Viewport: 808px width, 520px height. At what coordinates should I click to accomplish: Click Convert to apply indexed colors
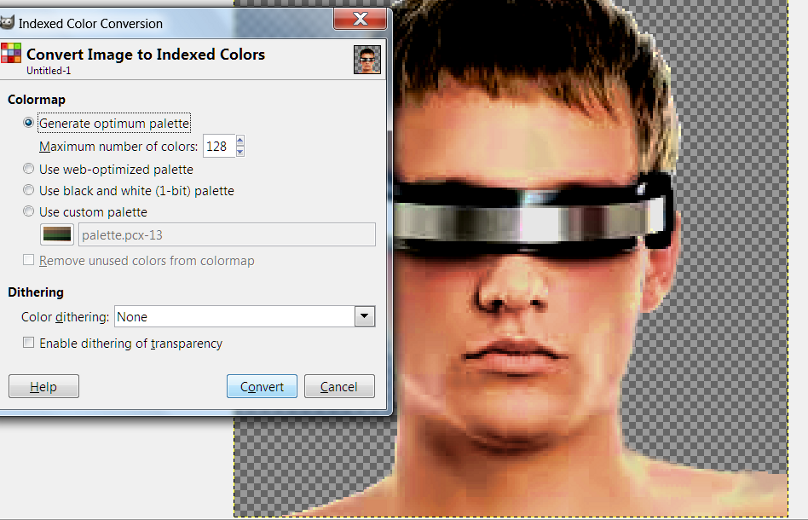click(x=262, y=387)
